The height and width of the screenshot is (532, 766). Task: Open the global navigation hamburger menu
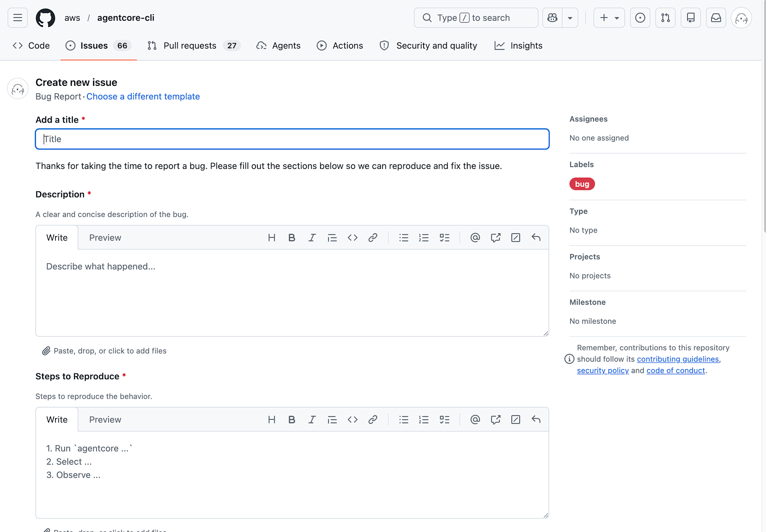18,18
